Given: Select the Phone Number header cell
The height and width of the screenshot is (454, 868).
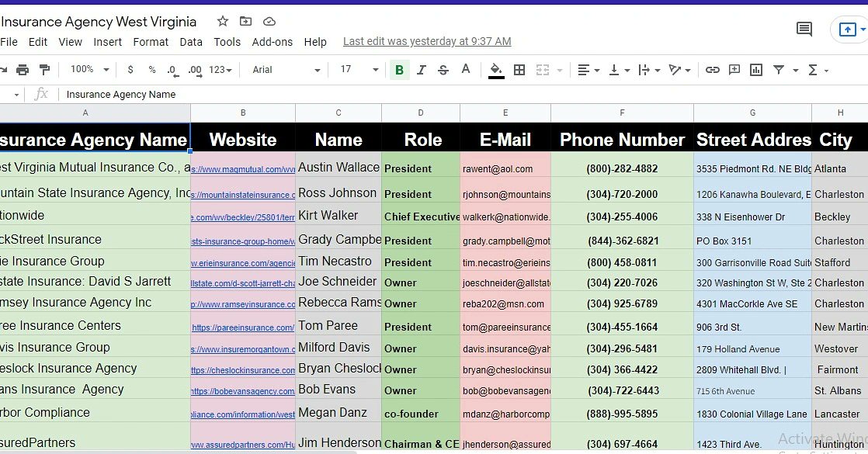Looking at the screenshot, I should [622, 137].
